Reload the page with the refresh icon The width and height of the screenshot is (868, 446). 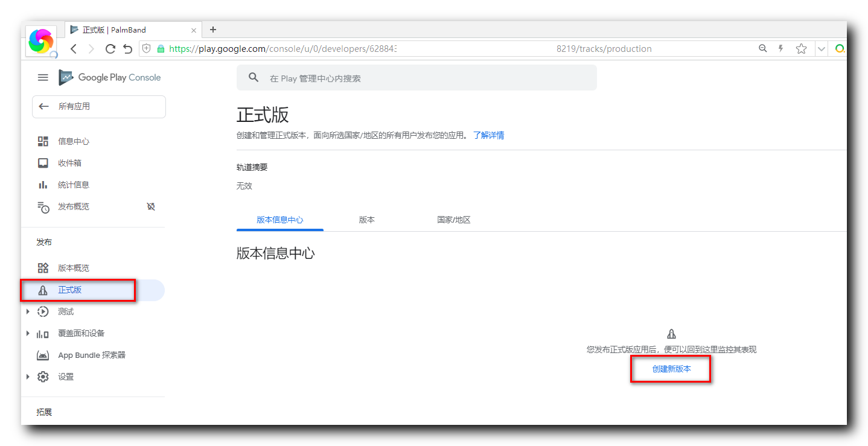[110, 49]
